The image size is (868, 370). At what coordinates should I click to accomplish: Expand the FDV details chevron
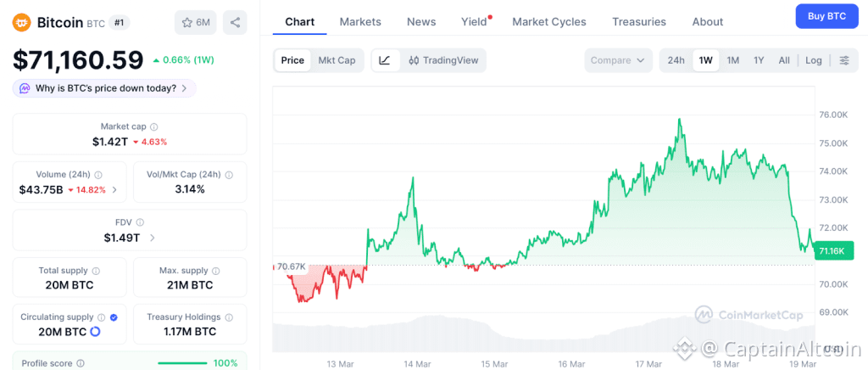coord(152,238)
